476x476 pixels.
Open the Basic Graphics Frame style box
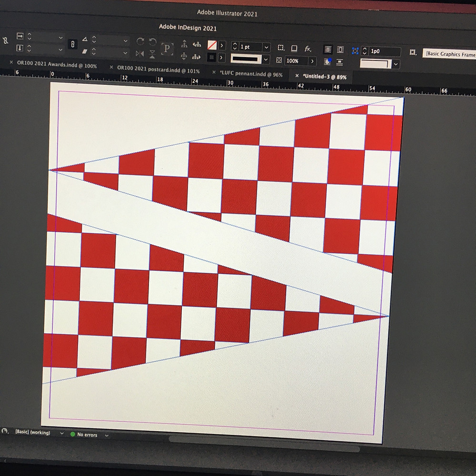point(449,54)
